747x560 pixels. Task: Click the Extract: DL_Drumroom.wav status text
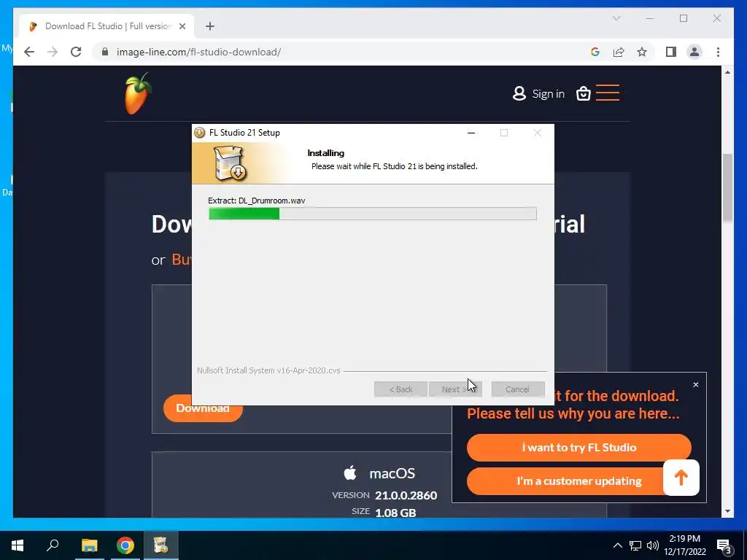(257, 201)
